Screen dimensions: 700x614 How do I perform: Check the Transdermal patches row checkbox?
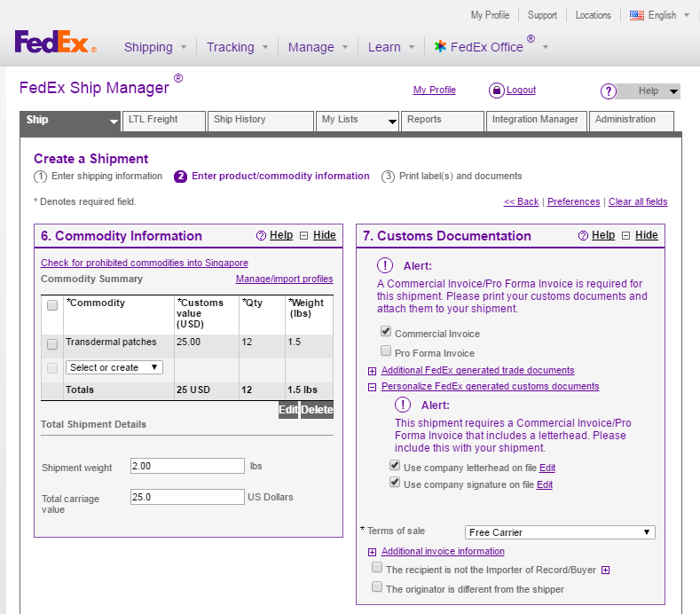(x=52, y=344)
